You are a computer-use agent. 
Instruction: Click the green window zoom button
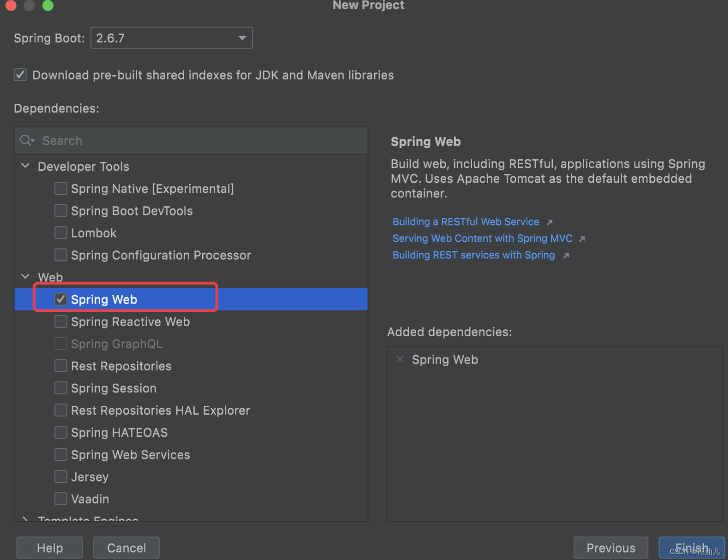[x=48, y=6]
